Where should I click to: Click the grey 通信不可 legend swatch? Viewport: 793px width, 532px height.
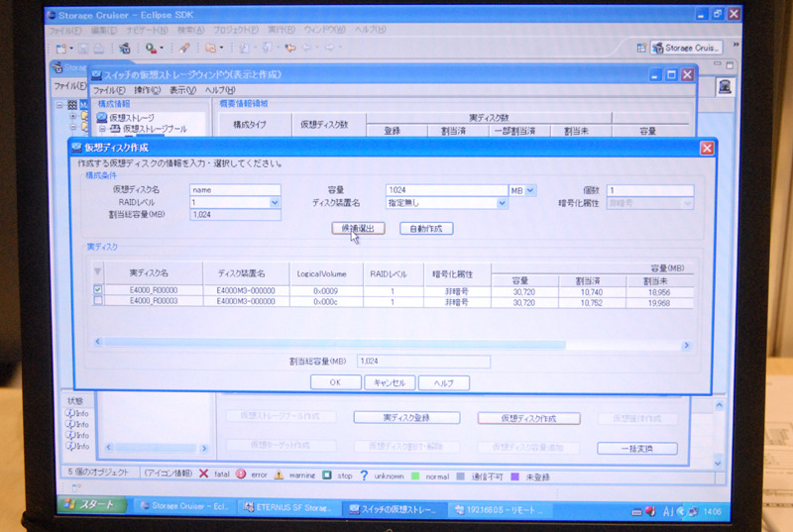point(460,476)
